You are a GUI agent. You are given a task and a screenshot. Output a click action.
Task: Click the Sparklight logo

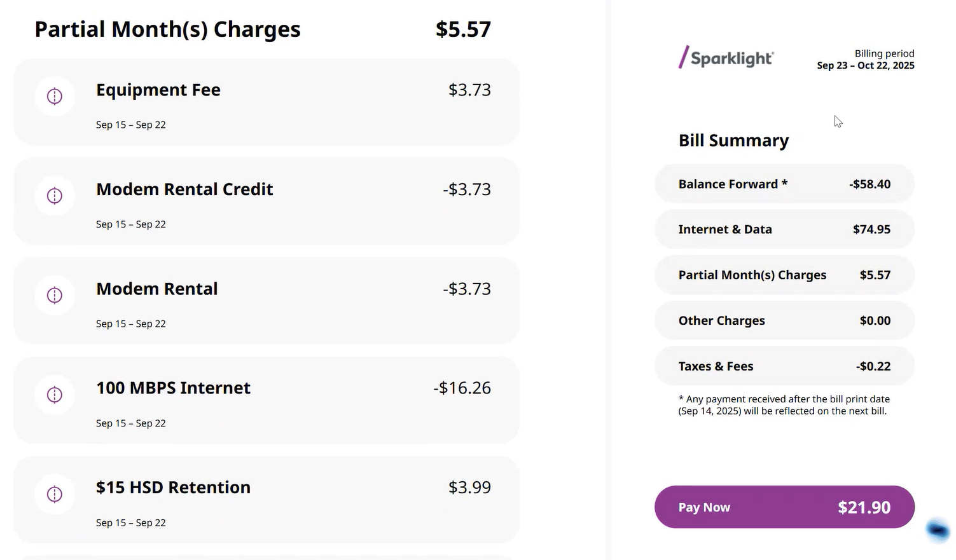click(726, 58)
